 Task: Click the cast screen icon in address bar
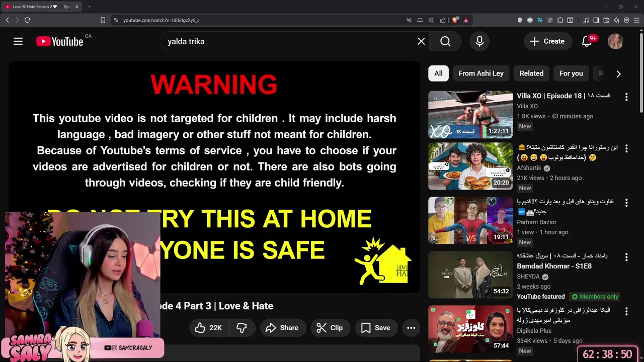point(420,20)
